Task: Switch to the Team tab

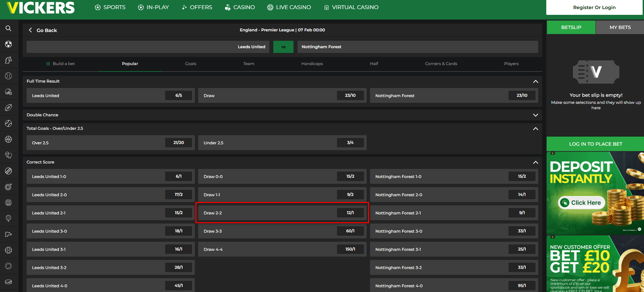Action: (249, 64)
